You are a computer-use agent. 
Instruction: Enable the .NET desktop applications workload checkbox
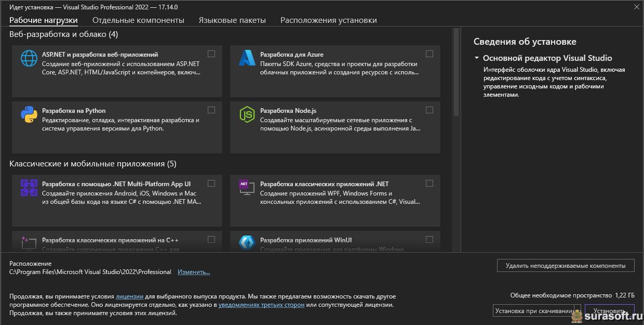430,183
